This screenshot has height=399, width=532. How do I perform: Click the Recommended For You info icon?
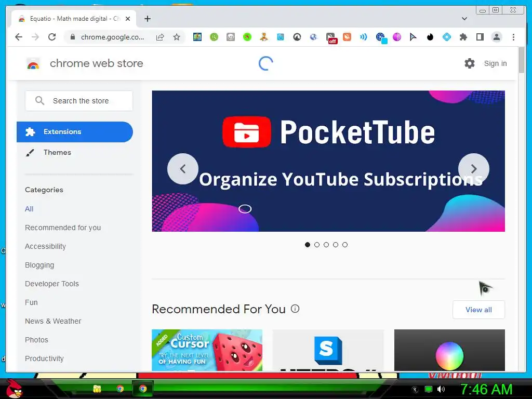click(x=295, y=309)
